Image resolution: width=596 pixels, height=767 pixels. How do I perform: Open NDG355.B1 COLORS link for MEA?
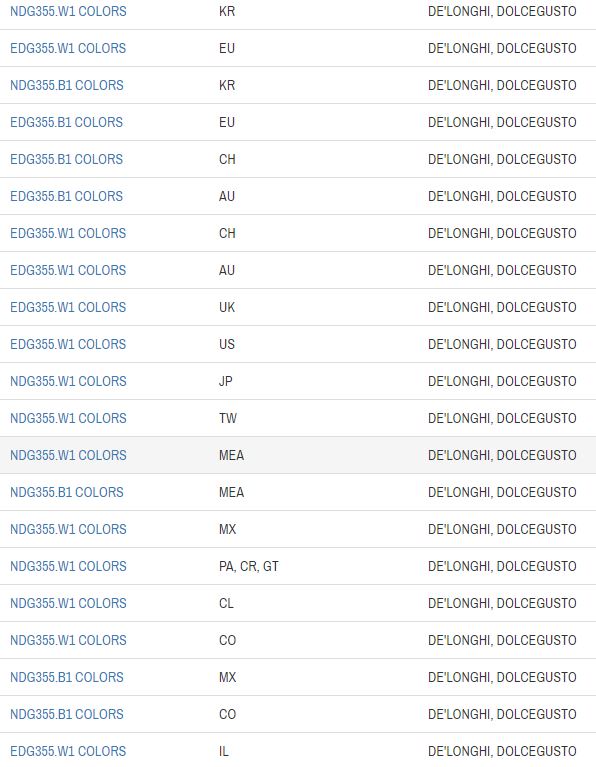point(67,492)
